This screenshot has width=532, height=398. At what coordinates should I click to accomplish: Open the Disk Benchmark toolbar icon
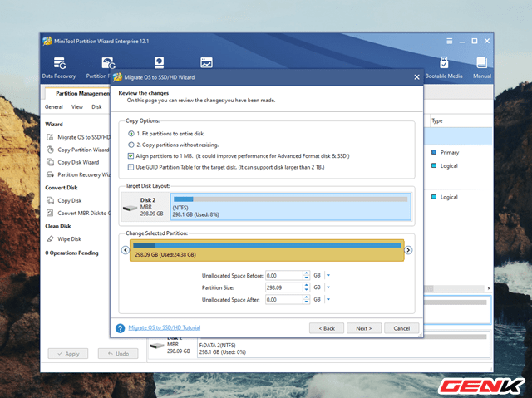(x=159, y=62)
